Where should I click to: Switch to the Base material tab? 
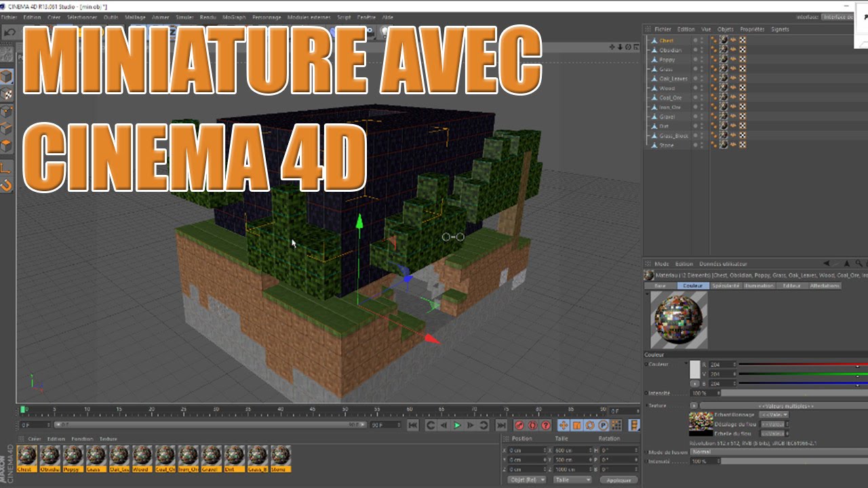(x=660, y=286)
